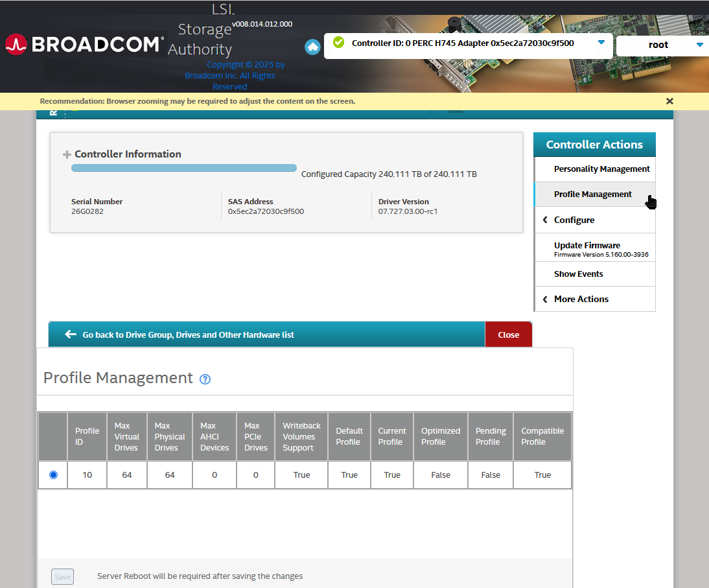Viewport: 709px width, 588px height.
Task: Click the disabled Save button
Action: click(x=62, y=577)
